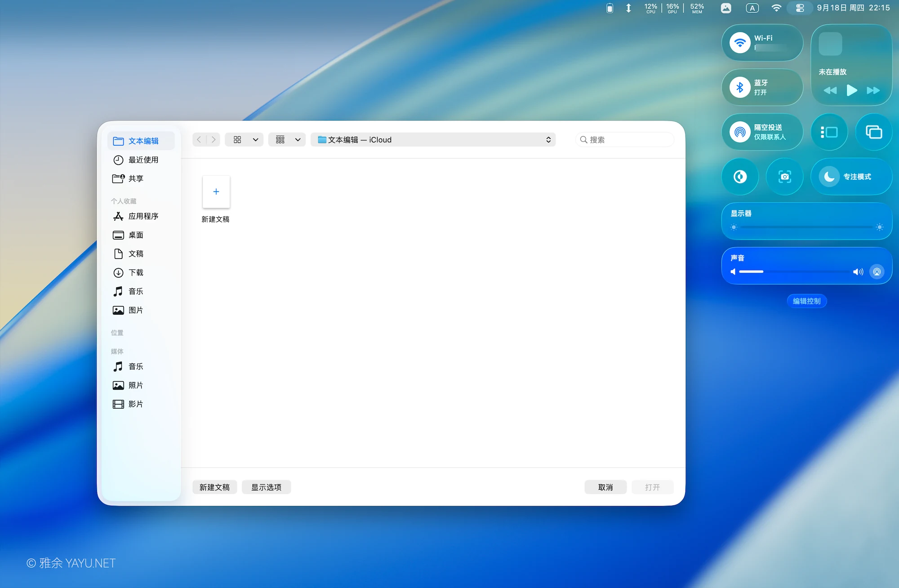Open the grouping options dropdown
This screenshot has width=899, height=588.
point(287,140)
